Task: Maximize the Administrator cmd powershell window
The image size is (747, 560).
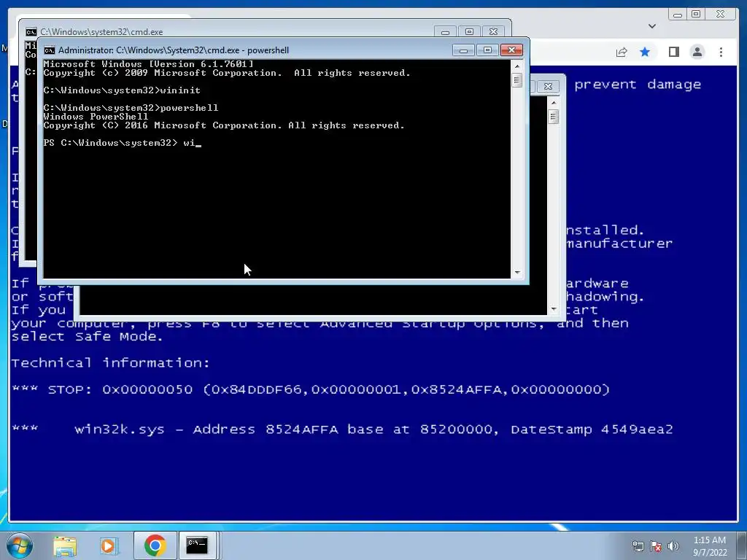Action: 487,50
